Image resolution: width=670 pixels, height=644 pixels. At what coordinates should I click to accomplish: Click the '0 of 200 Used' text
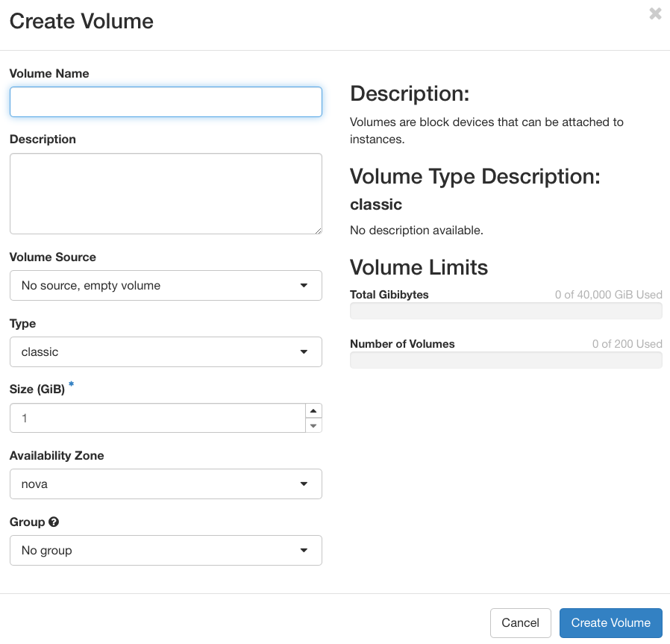tap(627, 343)
